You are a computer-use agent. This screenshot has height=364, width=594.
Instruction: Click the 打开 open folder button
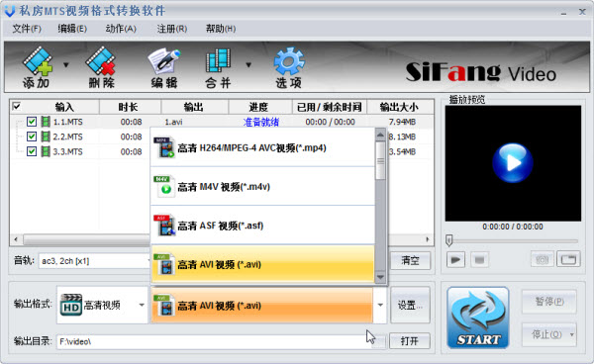click(x=410, y=341)
